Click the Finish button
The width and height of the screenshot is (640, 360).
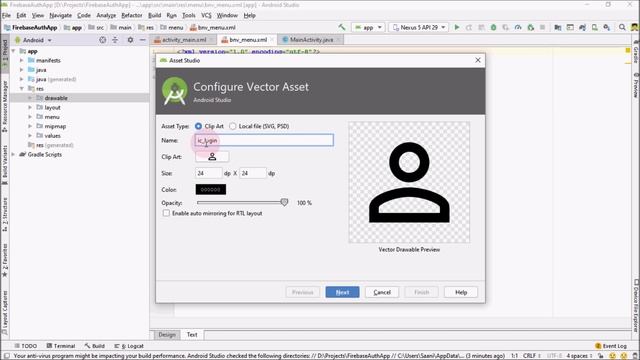coord(422,292)
